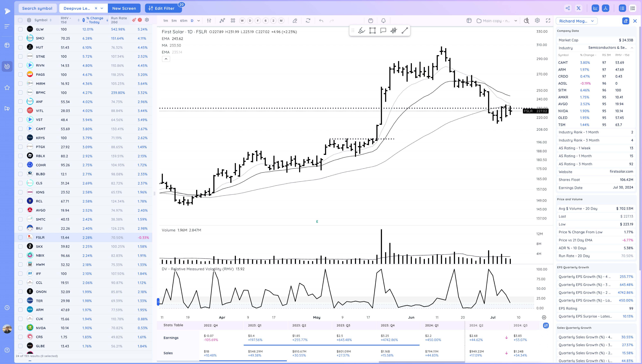Click the fullscreen chart icon

[x=548, y=21]
